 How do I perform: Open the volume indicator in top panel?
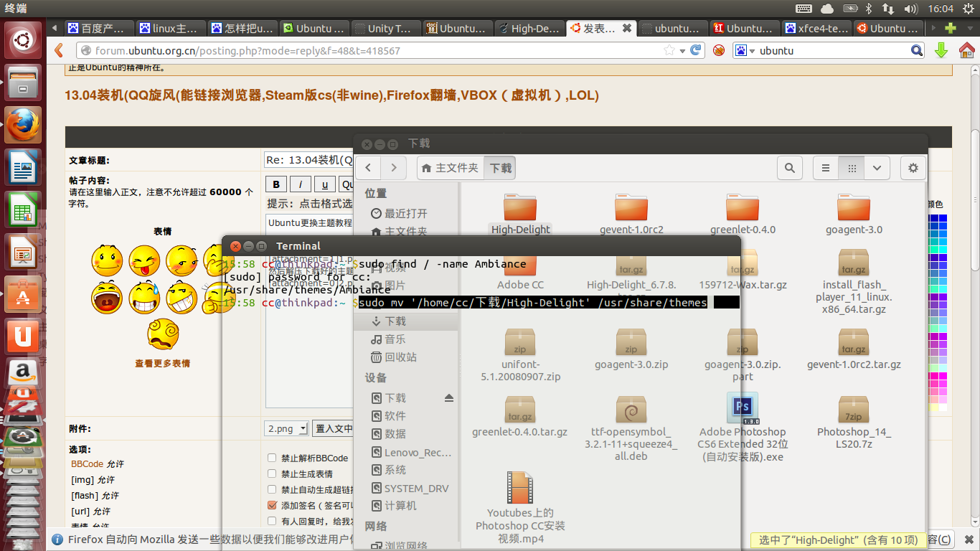(x=911, y=9)
